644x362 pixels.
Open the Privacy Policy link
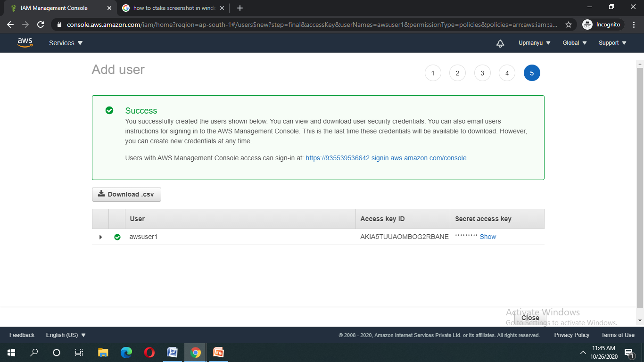tap(572, 335)
